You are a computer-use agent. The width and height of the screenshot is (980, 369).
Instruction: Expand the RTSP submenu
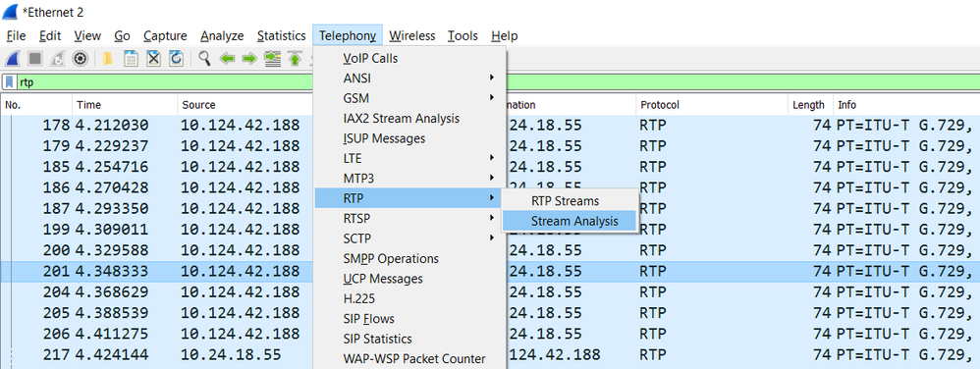(409, 219)
